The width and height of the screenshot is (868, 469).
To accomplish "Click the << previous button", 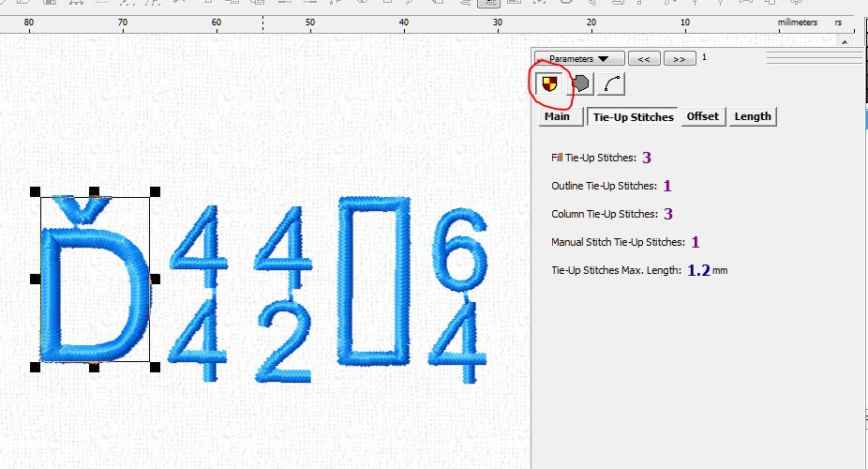I will coord(643,58).
